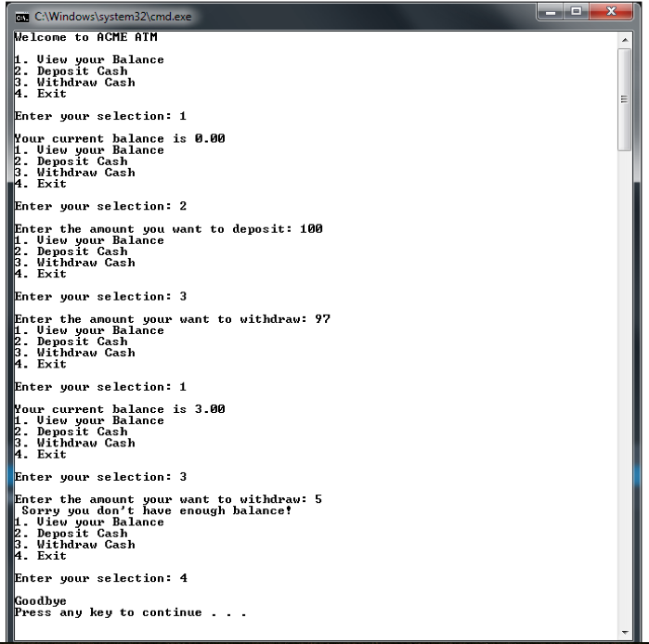Click the withdraw amount 5 line
The height and width of the screenshot is (644, 649).
(168, 499)
